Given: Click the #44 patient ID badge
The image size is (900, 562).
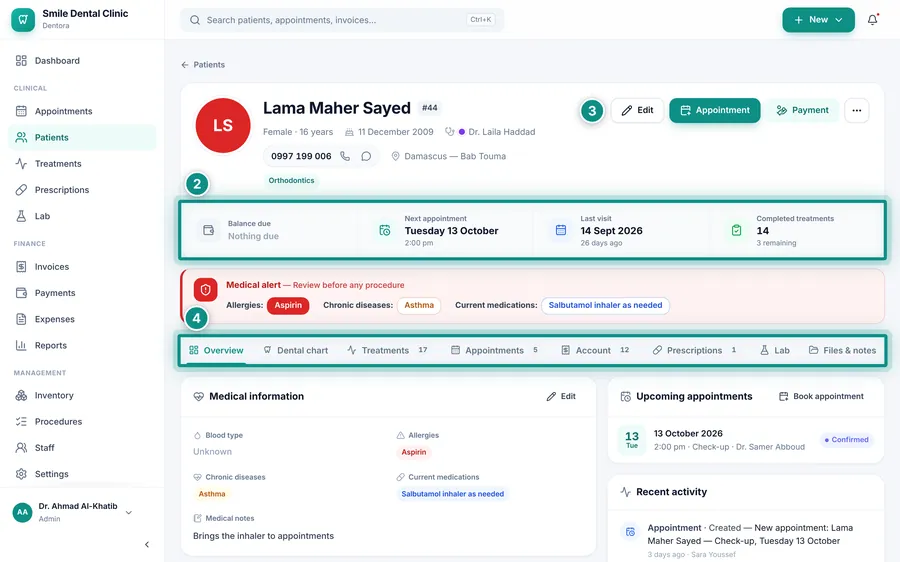Looking at the screenshot, I should pos(429,108).
